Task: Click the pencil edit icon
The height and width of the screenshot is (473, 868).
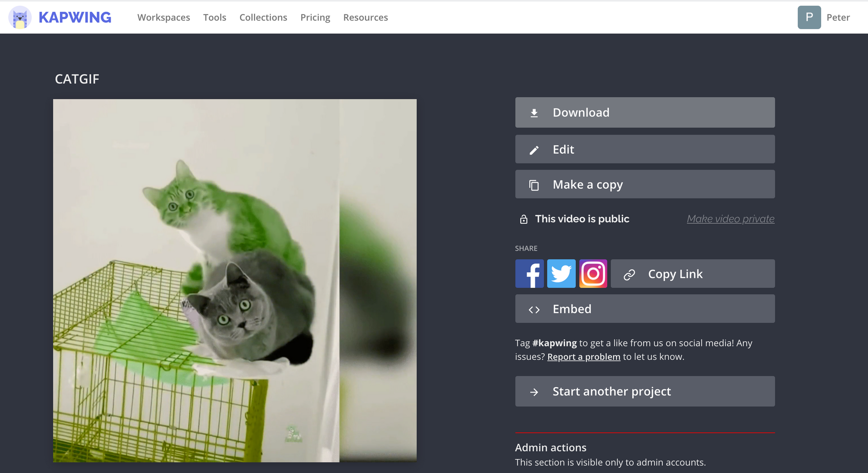Action: click(534, 150)
